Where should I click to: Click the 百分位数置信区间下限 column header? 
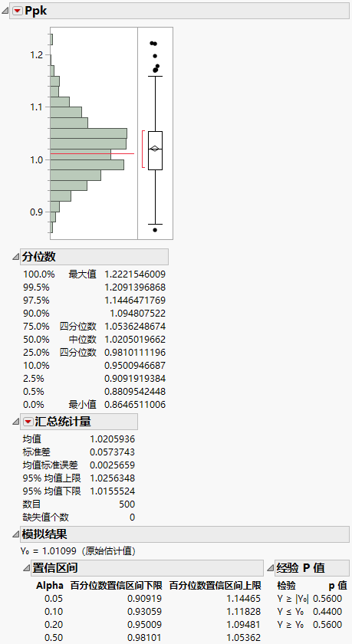click(x=117, y=585)
